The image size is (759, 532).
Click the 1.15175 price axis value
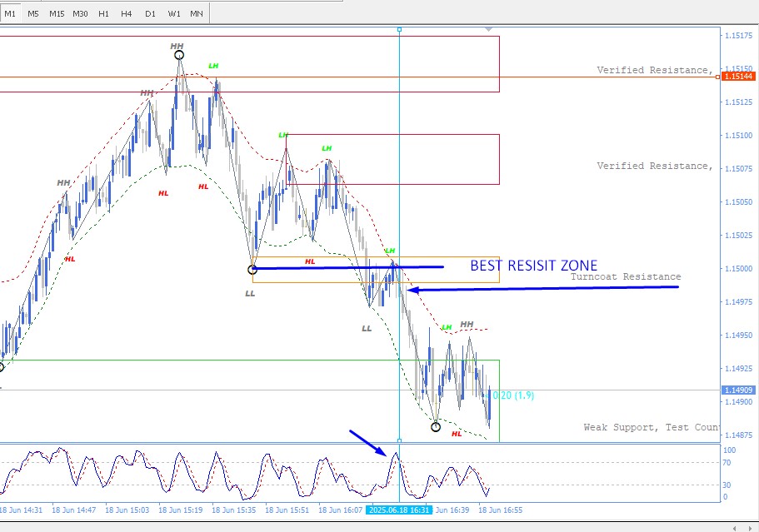738,35
